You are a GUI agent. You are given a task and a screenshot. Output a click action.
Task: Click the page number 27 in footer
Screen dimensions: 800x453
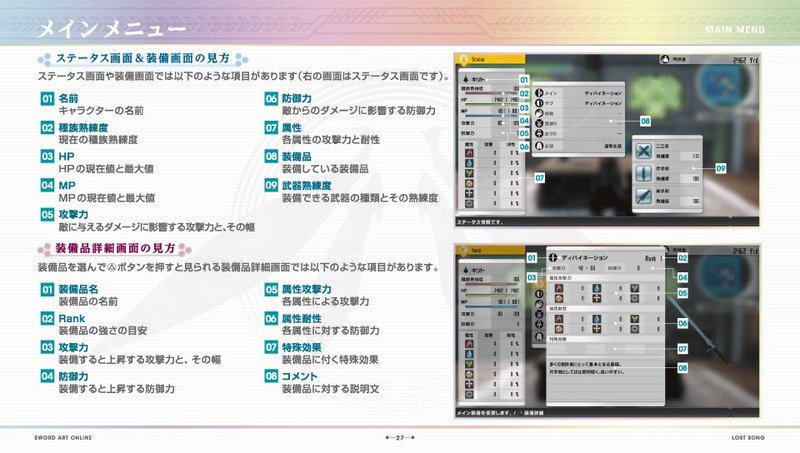click(x=400, y=438)
